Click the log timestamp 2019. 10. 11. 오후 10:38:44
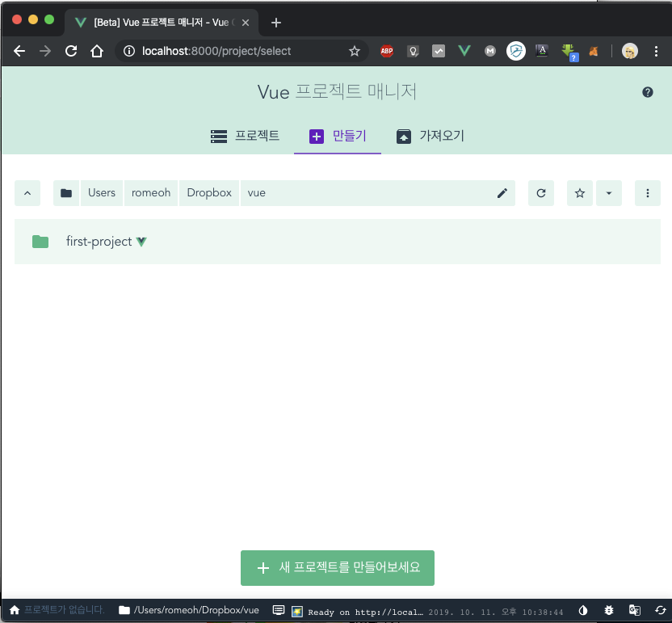The width and height of the screenshot is (672, 623). (x=495, y=612)
